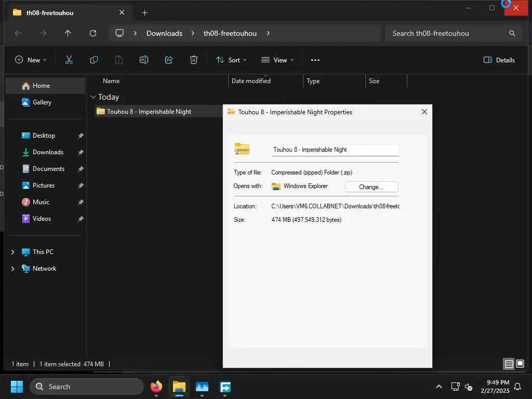Open the New dropdown menu
Viewport: 532px width, 399px height.
[x=31, y=60]
